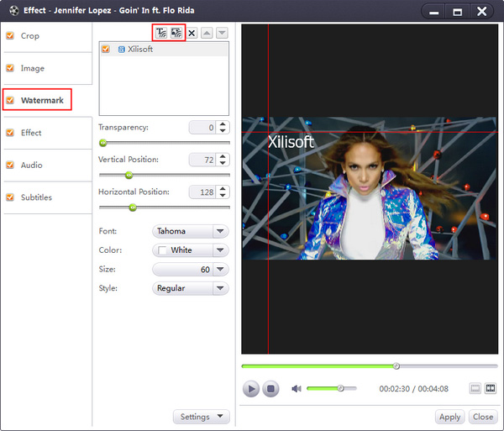This screenshot has width=504, height=431.
Task: Click the Vertical Position slider handle
Action: click(x=129, y=175)
